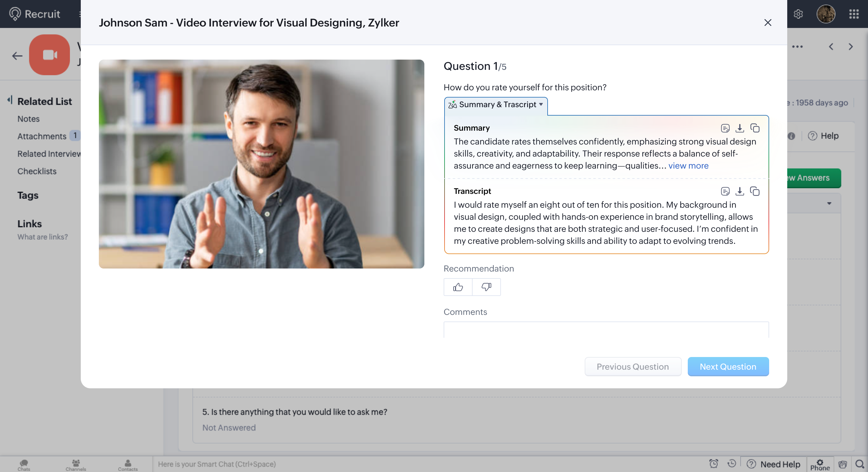The height and width of the screenshot is (472, 868).
Task: Open view more on the Summary
Action: coord(688,166)
